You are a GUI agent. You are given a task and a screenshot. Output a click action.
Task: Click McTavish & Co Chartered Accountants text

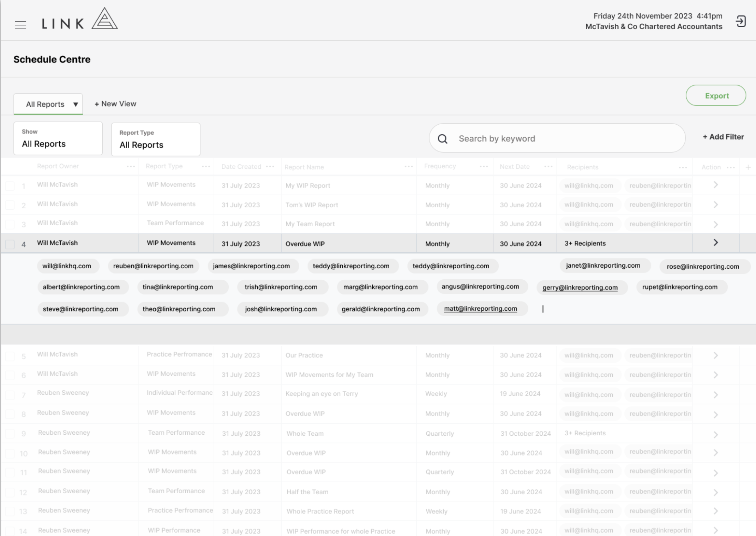pos(654,26)
